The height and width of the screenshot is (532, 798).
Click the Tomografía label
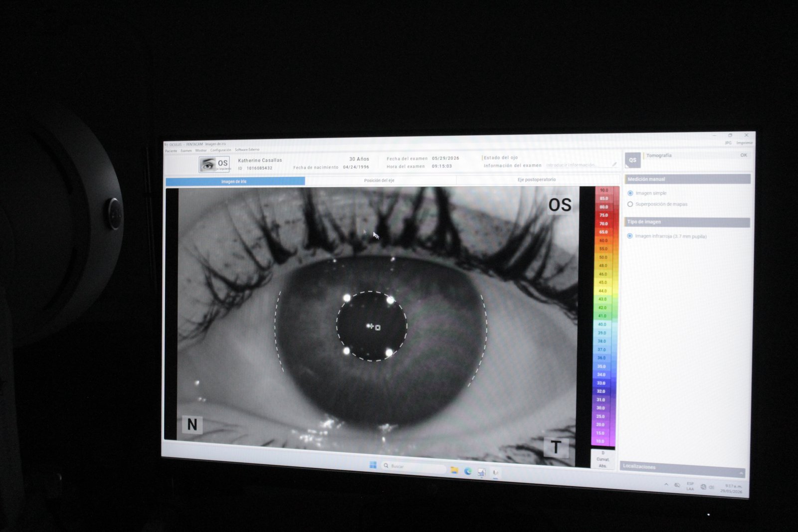tap(659, 156)
